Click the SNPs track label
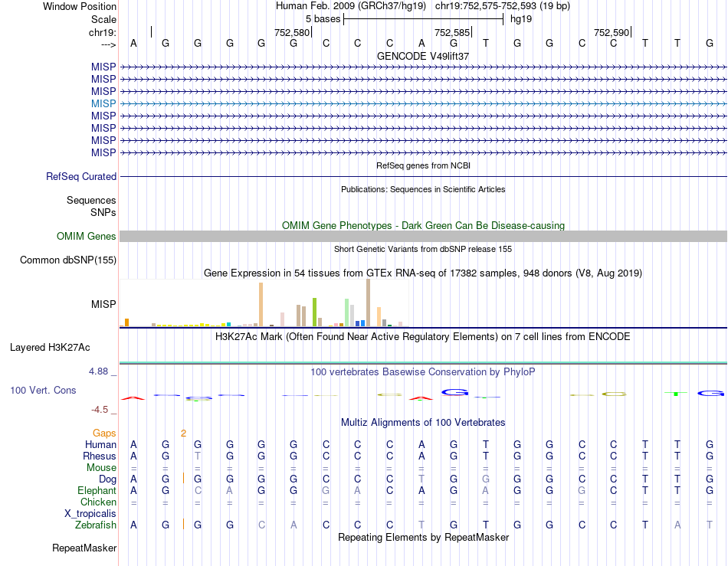 pos(103,212)
